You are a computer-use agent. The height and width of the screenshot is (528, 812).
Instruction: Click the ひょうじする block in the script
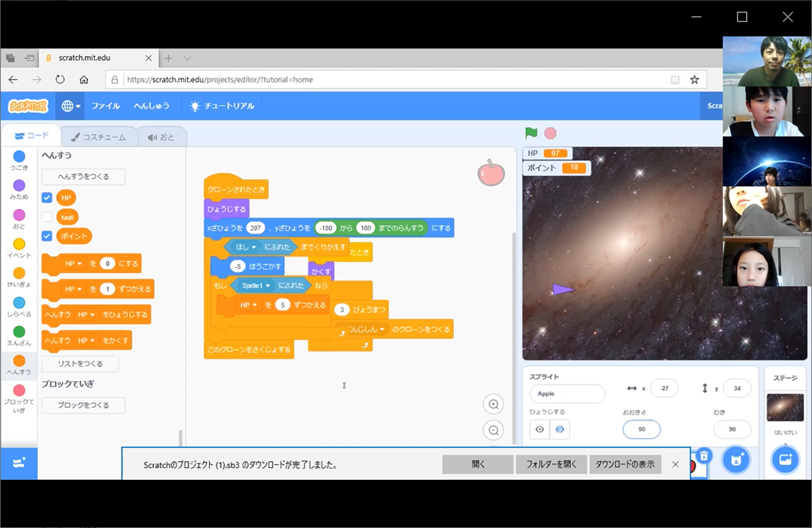click(227, 209)
